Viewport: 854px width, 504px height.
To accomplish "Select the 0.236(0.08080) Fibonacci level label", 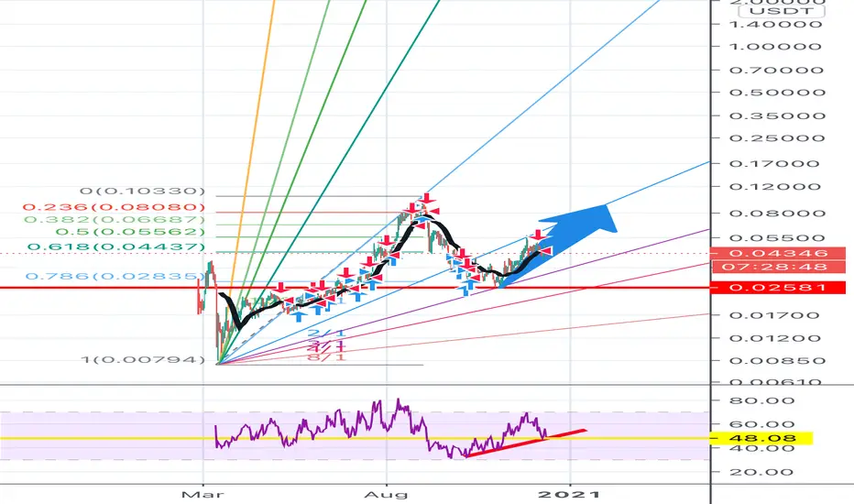I will click(x=115, y=208).
